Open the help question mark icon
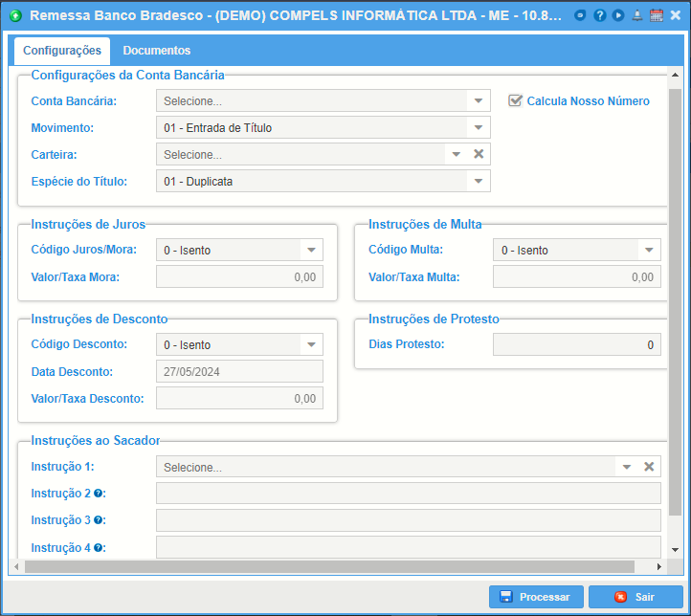 (x=599, y=15)
